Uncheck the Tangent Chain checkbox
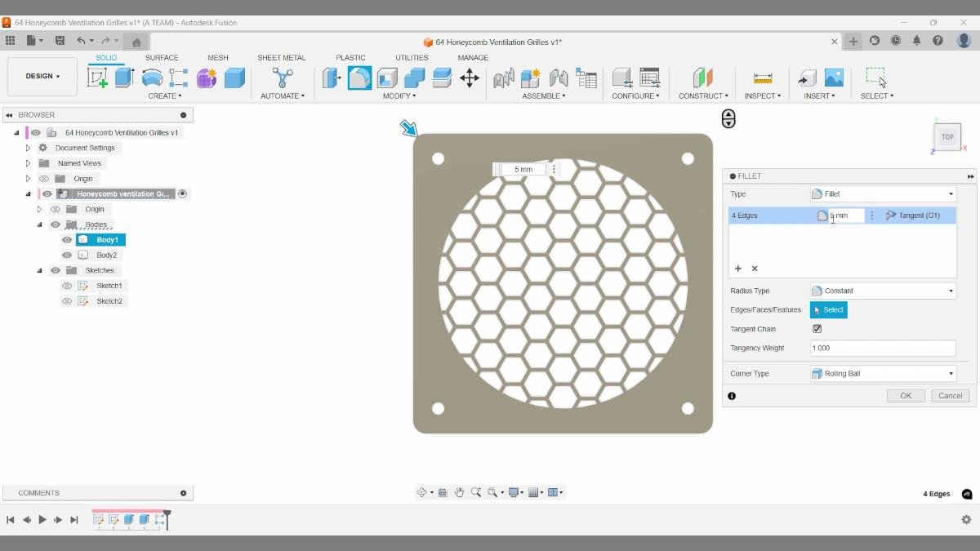980x551 pixels. [817, 329]
